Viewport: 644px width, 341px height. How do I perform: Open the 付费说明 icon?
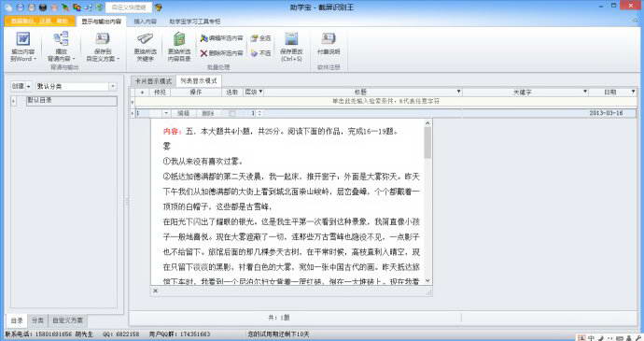[329, 38]
